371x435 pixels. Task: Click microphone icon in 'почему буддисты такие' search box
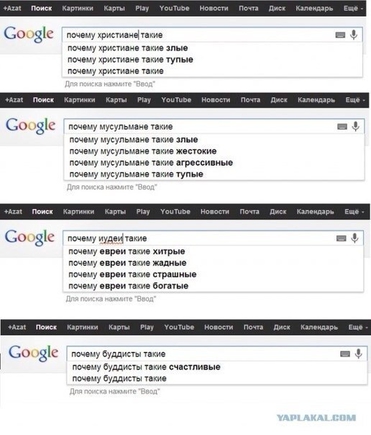pos(358,354)
